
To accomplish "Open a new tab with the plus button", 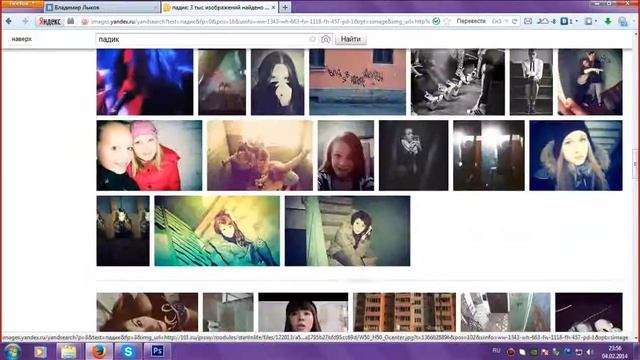I will coord(285,7).
